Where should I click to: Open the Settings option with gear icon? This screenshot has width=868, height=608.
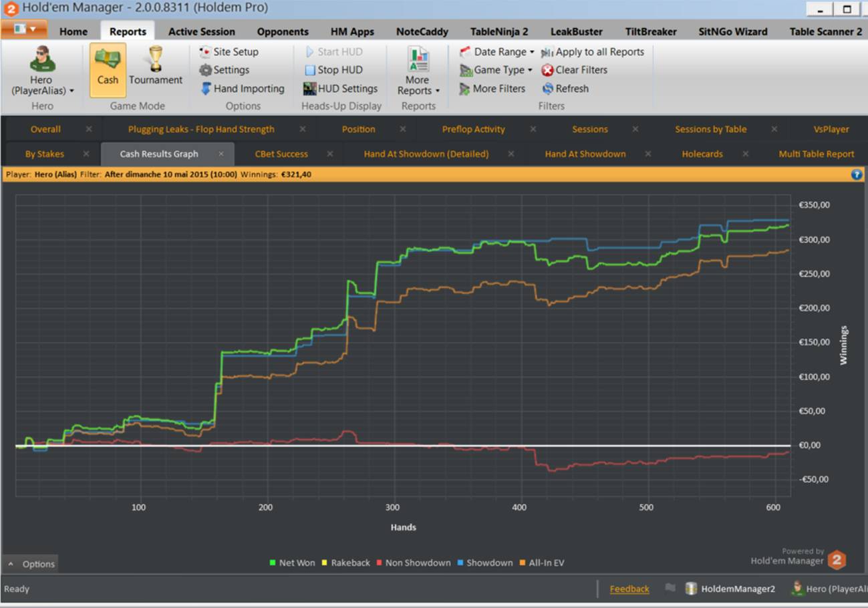[225, 69]
